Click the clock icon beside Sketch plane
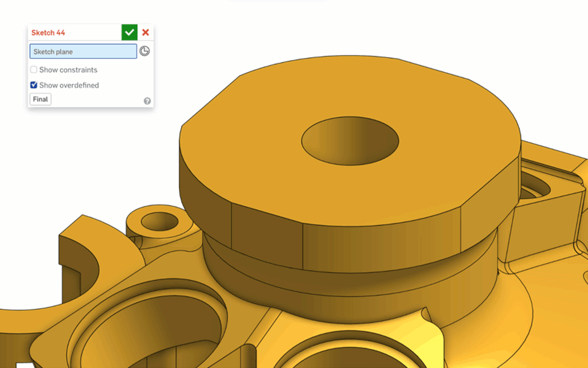Viewport: 588px width, 368px height. pos(145,51)
